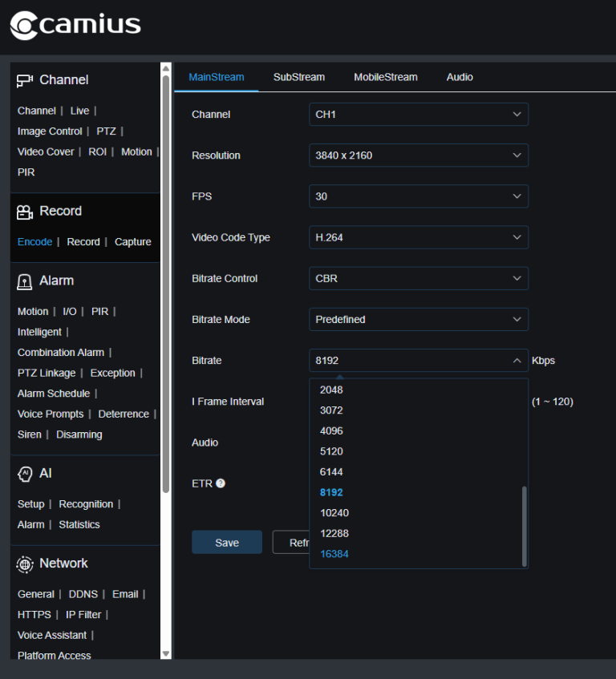Click the Network section globe icon
The image size is (616, 679).
[x=25, y=564]
